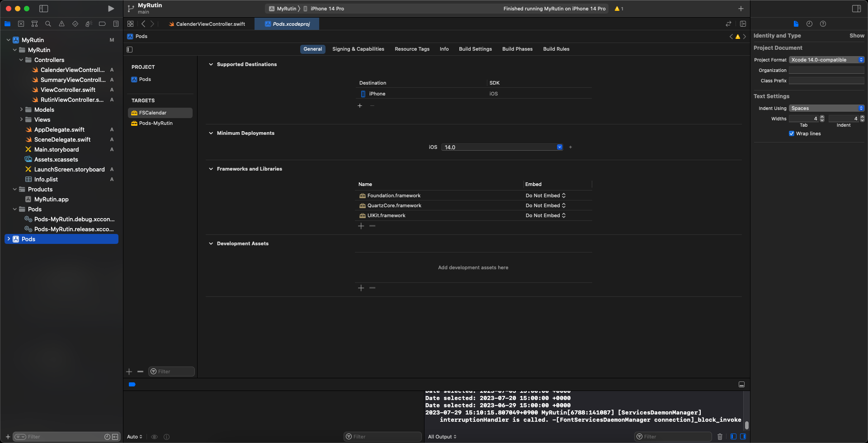Click Show in Identity and Type
This screenshot has height=443, width=868.
pos(857,36)
